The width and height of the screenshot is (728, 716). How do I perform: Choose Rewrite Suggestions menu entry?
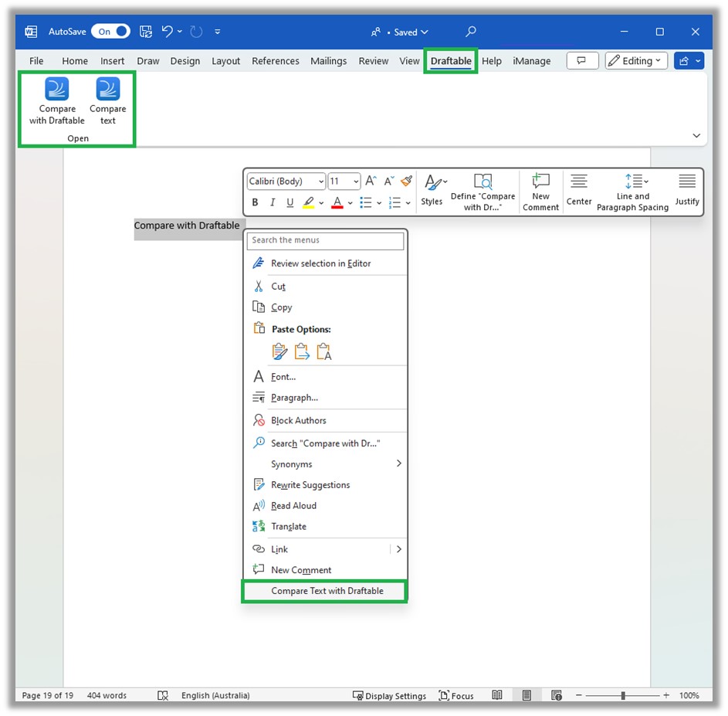325,484
